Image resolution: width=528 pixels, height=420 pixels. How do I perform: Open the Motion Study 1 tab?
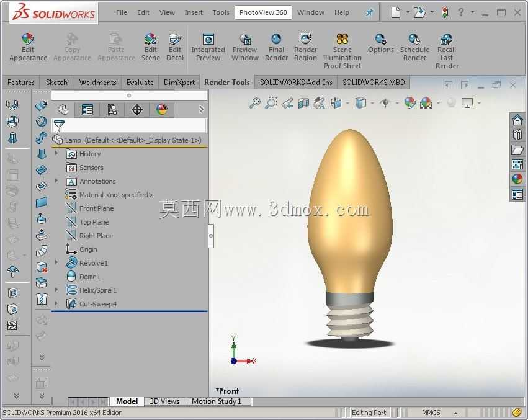coord(217,401)
